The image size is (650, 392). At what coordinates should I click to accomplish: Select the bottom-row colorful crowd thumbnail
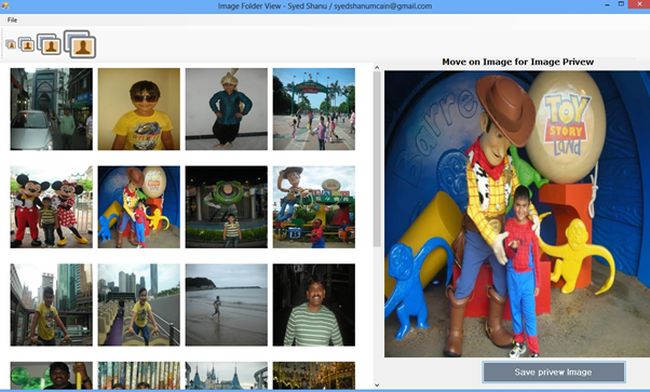click(139, 375)
